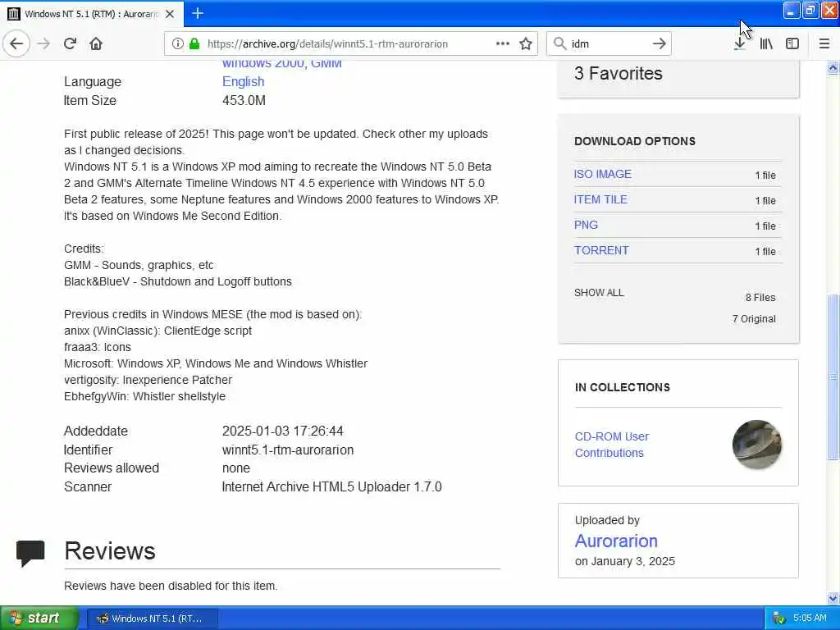This screenshot has width=840, height=630.
Task: Click the Windows NT 5.1 taskbar button
Action: point(153,619)
